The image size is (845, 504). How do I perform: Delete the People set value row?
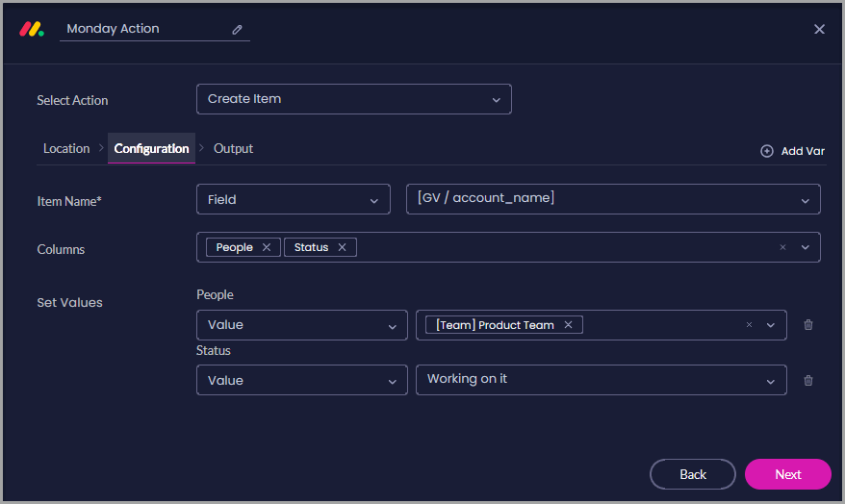807,325
